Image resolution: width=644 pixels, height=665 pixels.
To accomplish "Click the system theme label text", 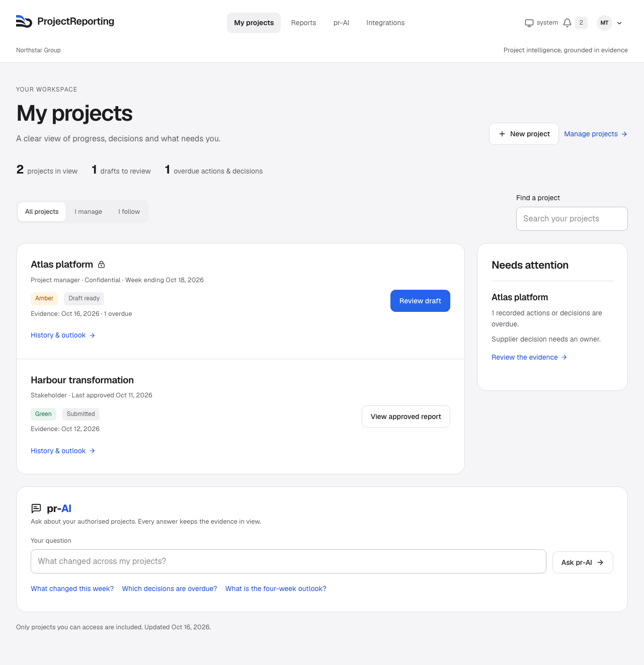I will (547, 23).
